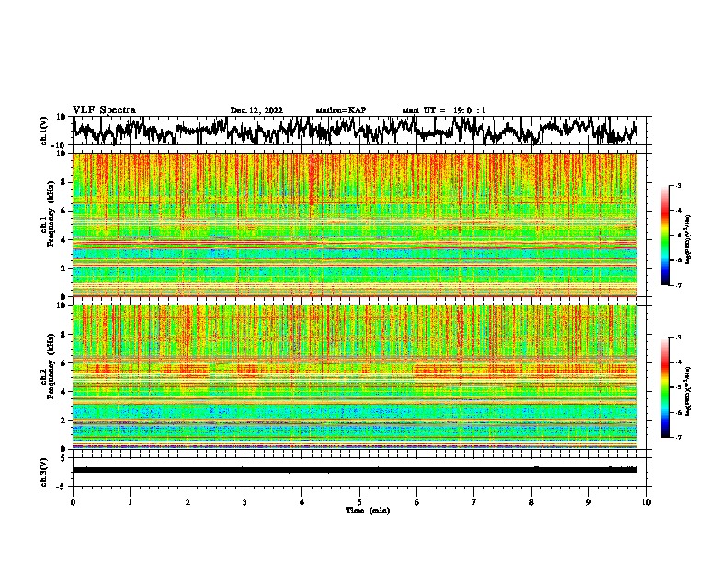
Task: Click the "-7" label on ch.2 colorbar
Action: click(677, 437)
